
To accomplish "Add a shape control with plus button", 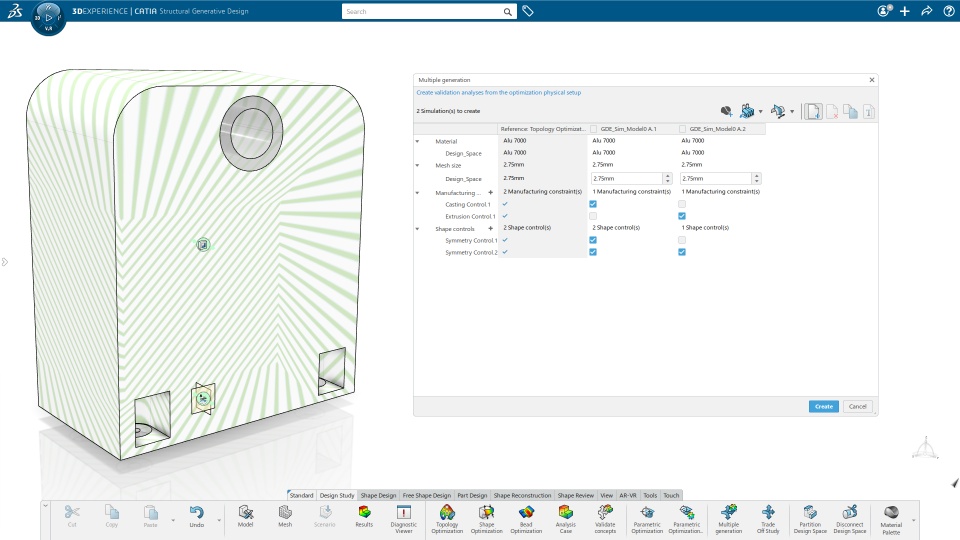I will click(x=490, y=228).
